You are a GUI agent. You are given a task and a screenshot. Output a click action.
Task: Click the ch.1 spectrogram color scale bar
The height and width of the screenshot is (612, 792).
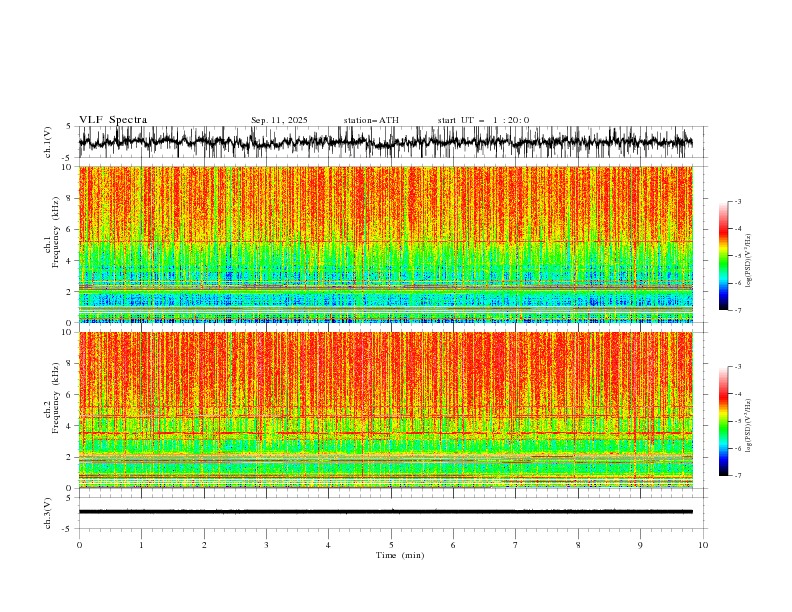[x=724, y=256]
